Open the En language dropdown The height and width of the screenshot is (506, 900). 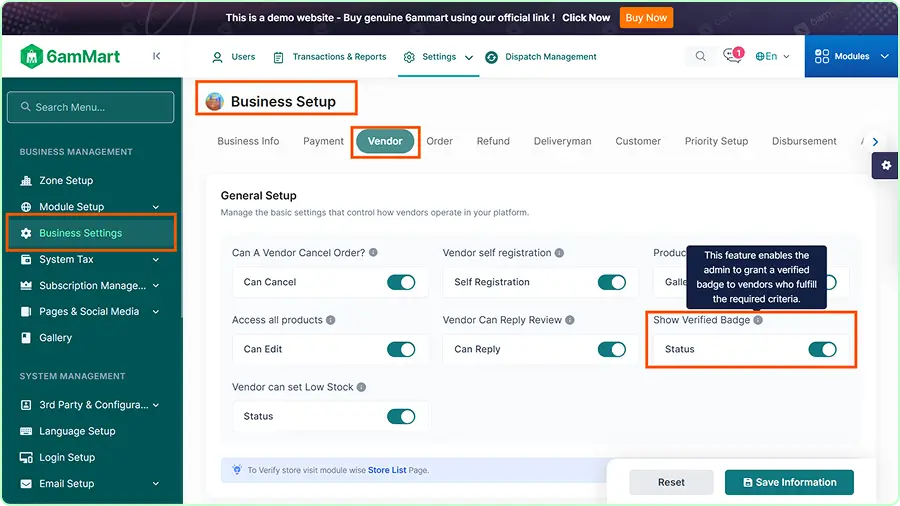click(x=773, y=56)
